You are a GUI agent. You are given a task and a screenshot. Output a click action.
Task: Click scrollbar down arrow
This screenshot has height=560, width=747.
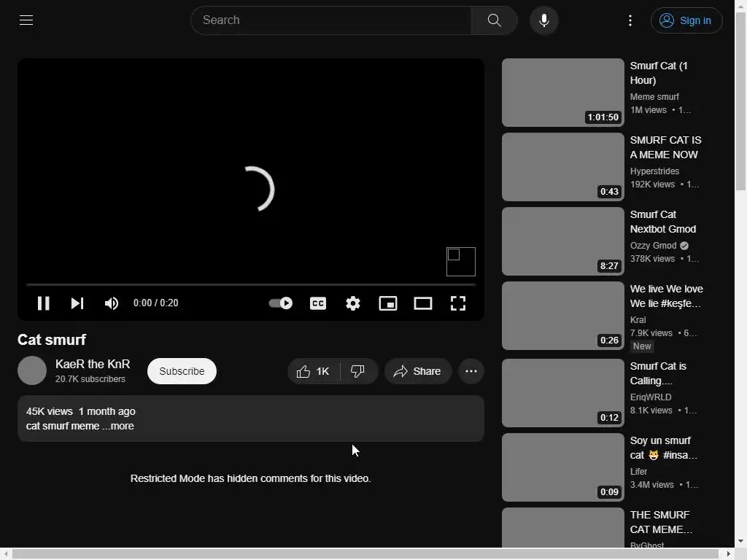(x=741, y=542)
